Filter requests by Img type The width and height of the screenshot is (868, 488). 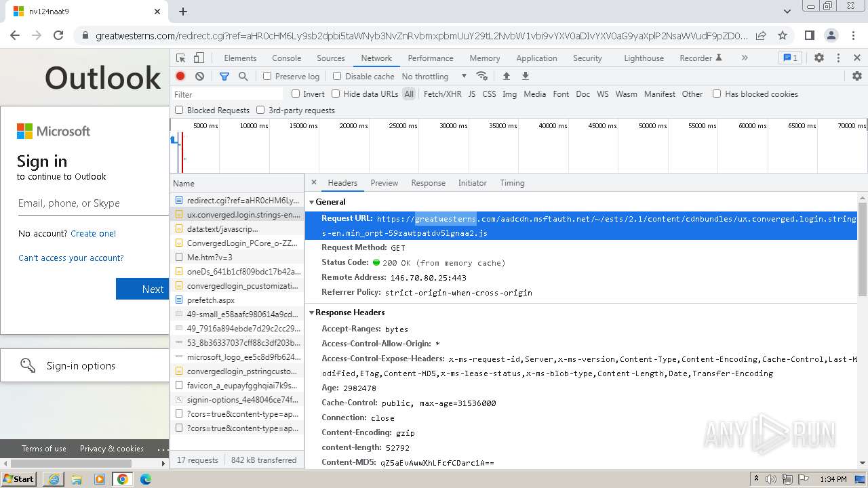(x=509, y=94)
